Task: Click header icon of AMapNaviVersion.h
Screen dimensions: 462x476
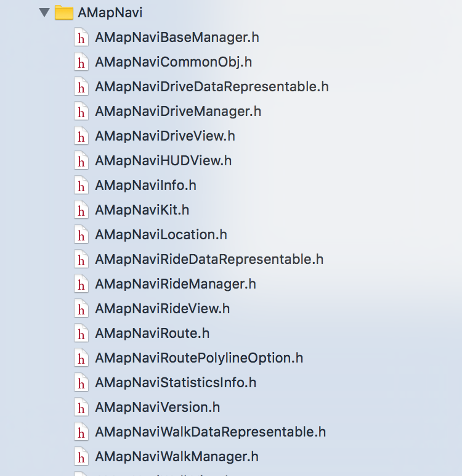Action: tap(81, 408)
